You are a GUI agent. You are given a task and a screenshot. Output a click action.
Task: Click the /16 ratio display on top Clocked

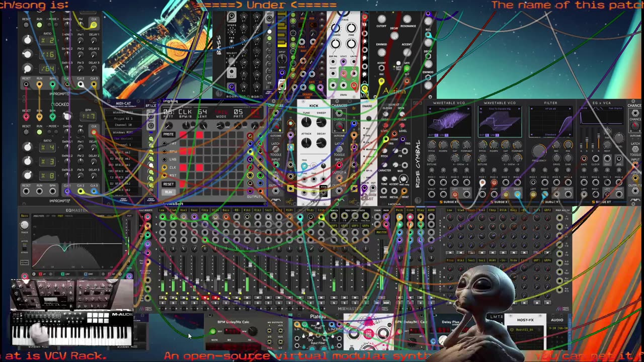[x=48, y=54]
